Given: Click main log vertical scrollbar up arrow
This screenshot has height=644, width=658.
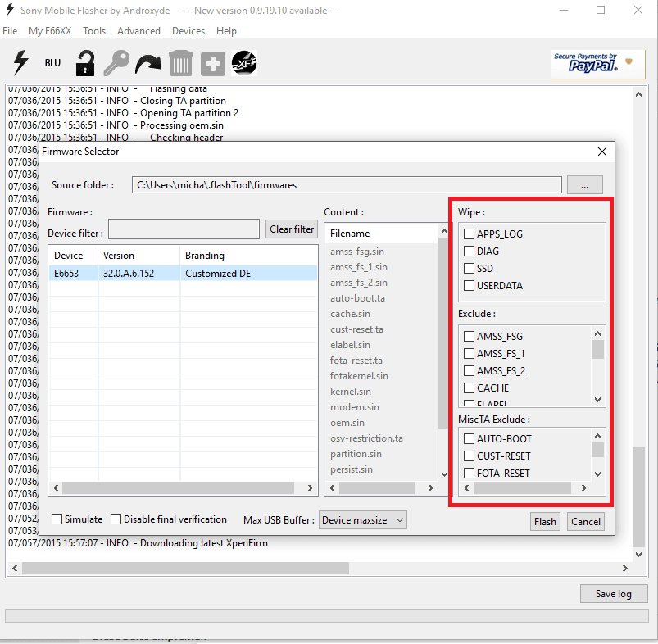Looking at the screenshot, I should [638, 94].
